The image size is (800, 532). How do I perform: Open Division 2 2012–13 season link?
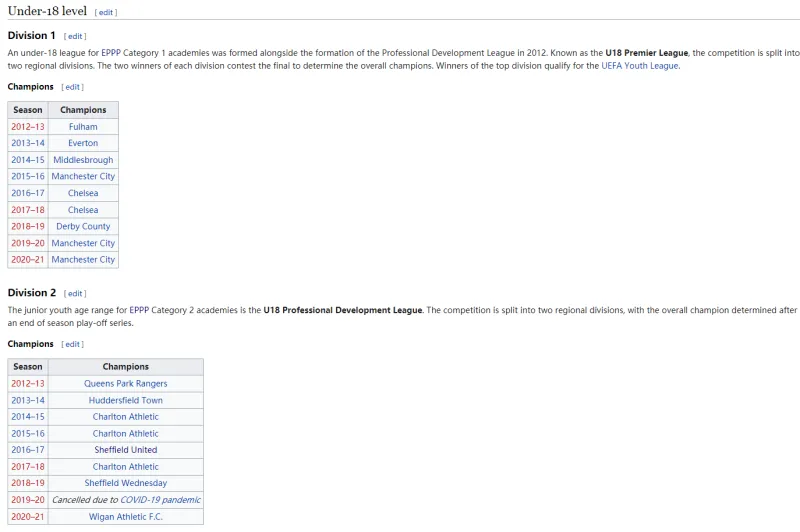(28, 384)
